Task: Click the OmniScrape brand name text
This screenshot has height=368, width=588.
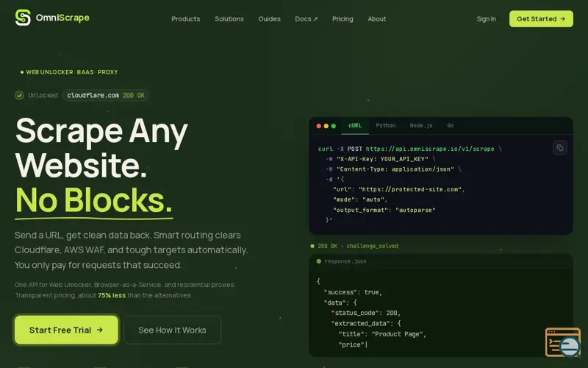Action: (x=62, y=18)
